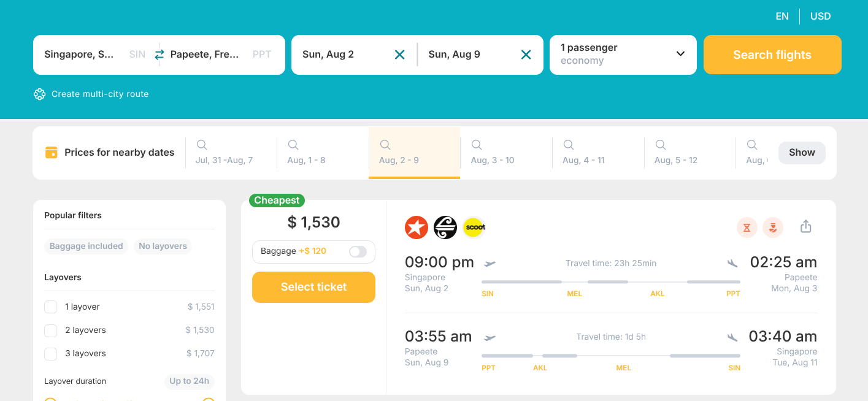Click the hourglass long layover icon

point(747,227)
